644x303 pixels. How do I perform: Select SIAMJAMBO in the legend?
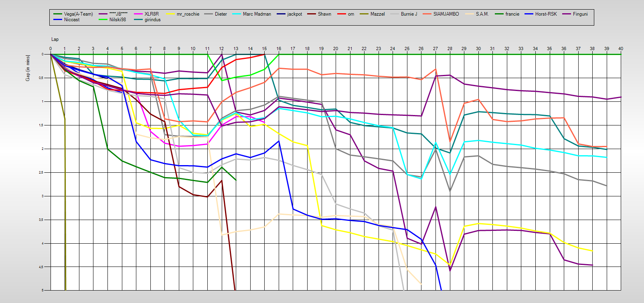(446, 14)
